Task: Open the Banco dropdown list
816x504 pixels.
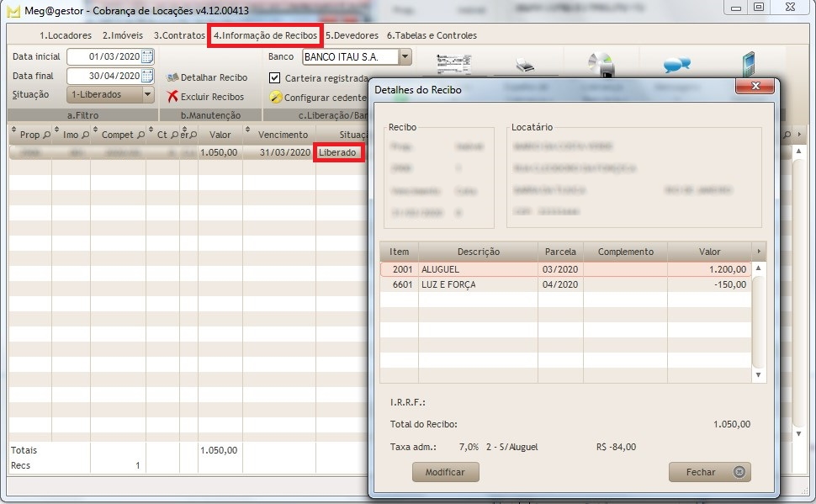Action: [x=405, y=57]
